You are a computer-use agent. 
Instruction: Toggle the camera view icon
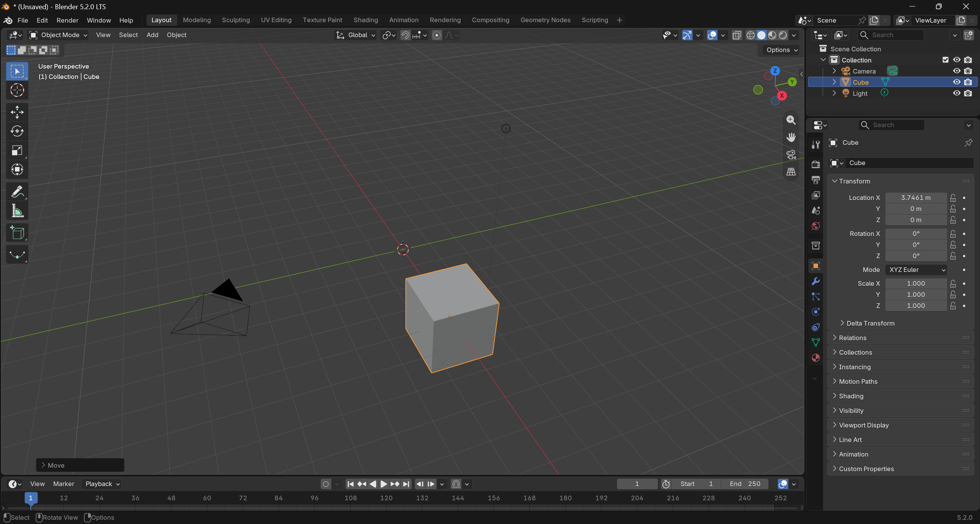pyautogui.click(x=791, y=154)
